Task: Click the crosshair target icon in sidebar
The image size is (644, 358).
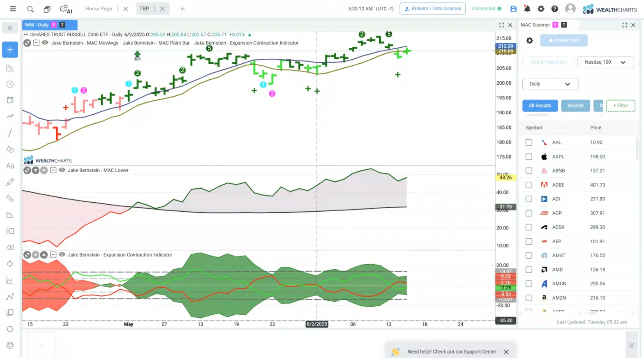Action: pyautogui.click(x=10, y=329)
